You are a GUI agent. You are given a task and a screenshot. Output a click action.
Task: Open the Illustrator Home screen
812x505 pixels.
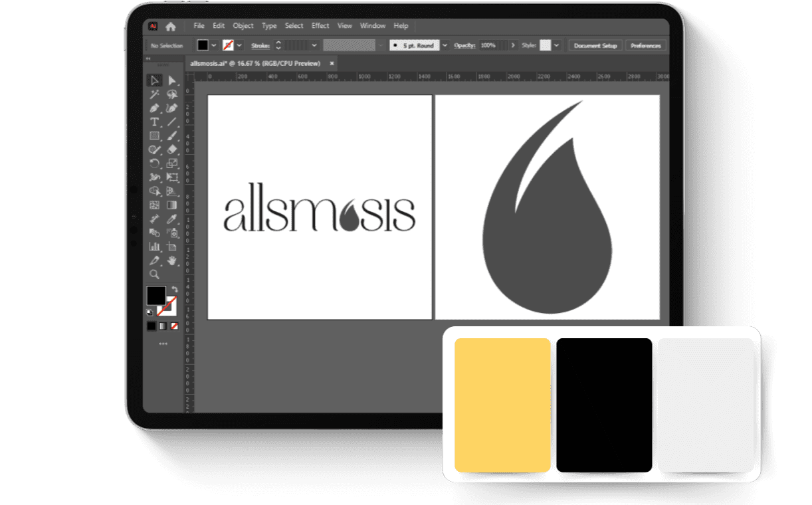coord(171,25)
